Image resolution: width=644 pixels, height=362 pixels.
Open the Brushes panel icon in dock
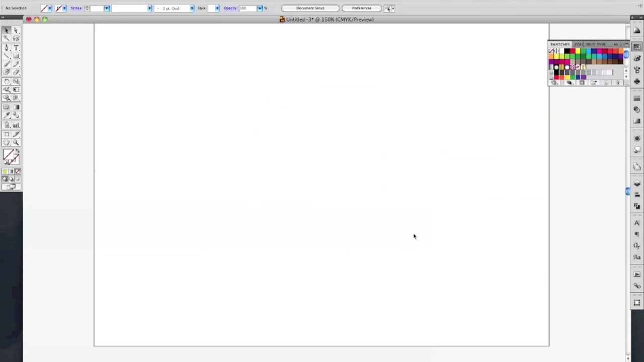tap(637, 69)
